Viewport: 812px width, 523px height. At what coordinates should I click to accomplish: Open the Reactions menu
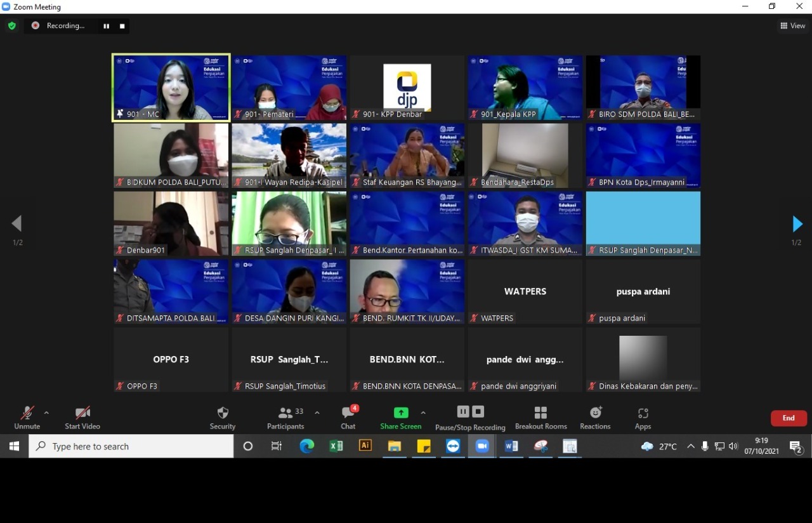pos(595,413)
